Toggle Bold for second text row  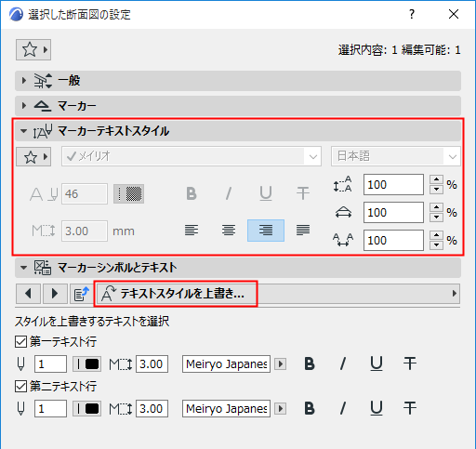(x=310, y=408)
